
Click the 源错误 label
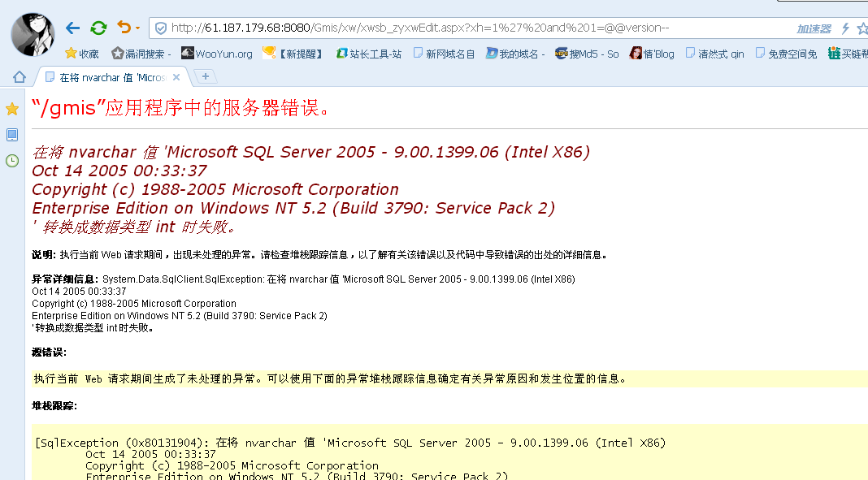(49, 352)
